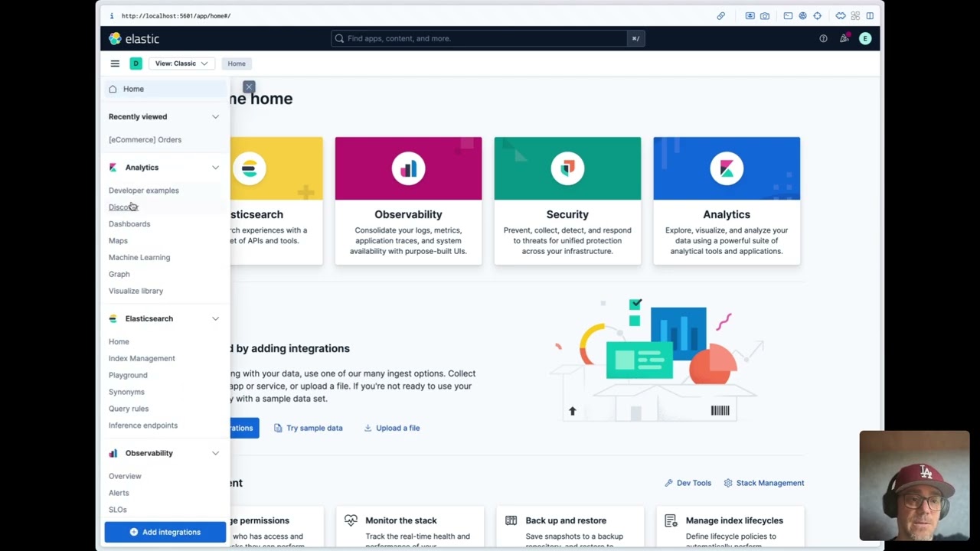Open the green D space selector
Image resolution: width=980 pixels, height=551 pixels.
[x=136, y=64]
